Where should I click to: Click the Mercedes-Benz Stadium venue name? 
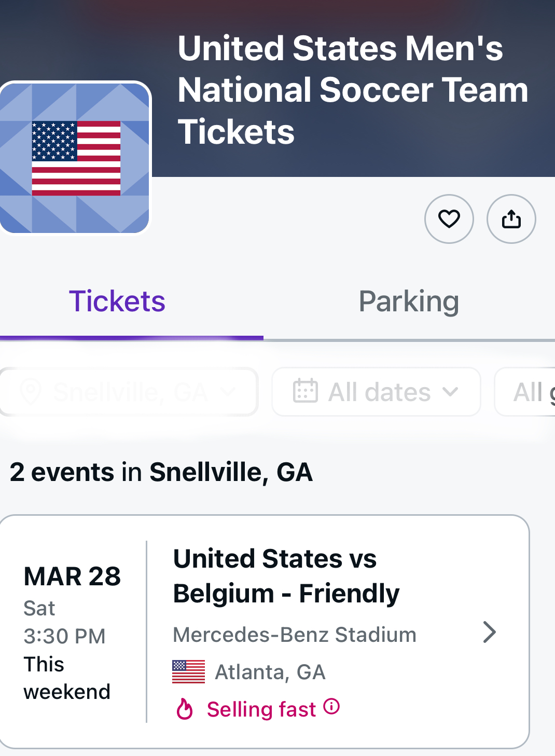[x=294, y=635]
